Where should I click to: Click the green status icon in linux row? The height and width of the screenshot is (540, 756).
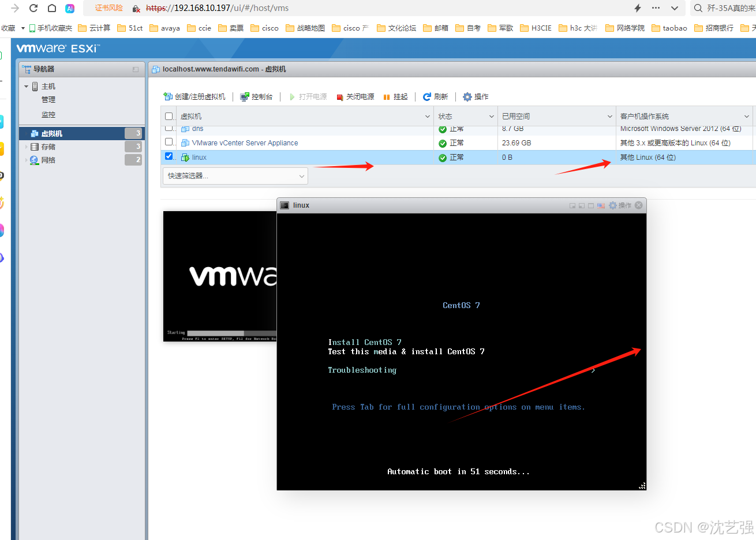coord(443,157)
